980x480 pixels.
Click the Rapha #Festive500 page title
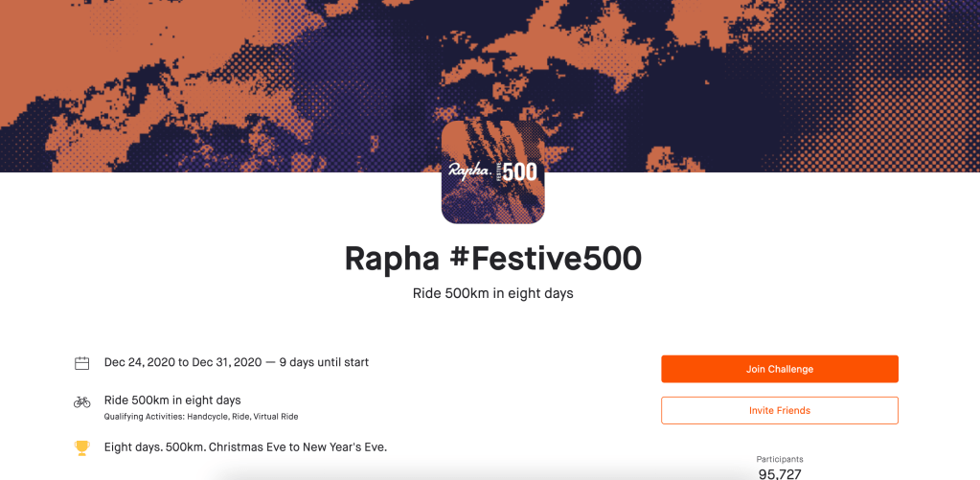click(492, 259)
